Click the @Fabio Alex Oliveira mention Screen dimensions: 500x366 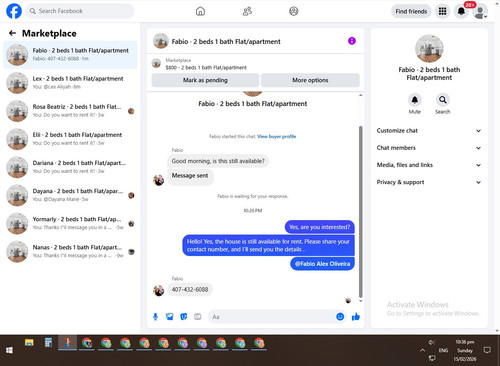click(322, 264)
